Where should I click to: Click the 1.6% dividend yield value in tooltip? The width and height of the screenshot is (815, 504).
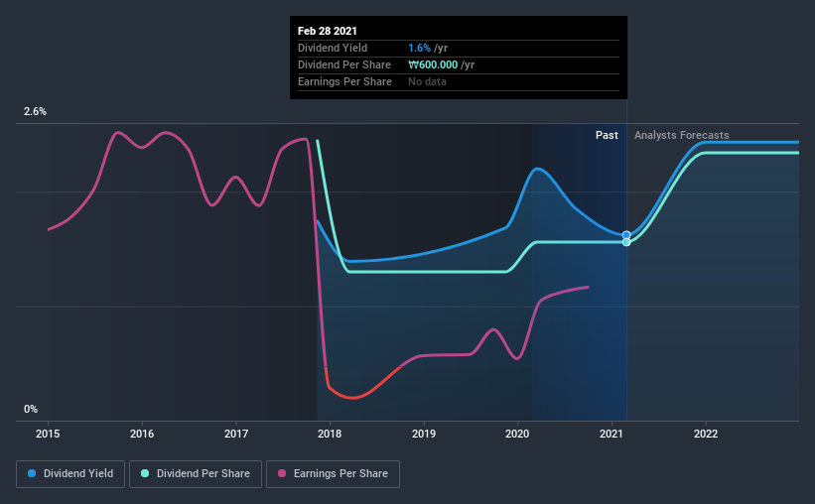[420, 48]
